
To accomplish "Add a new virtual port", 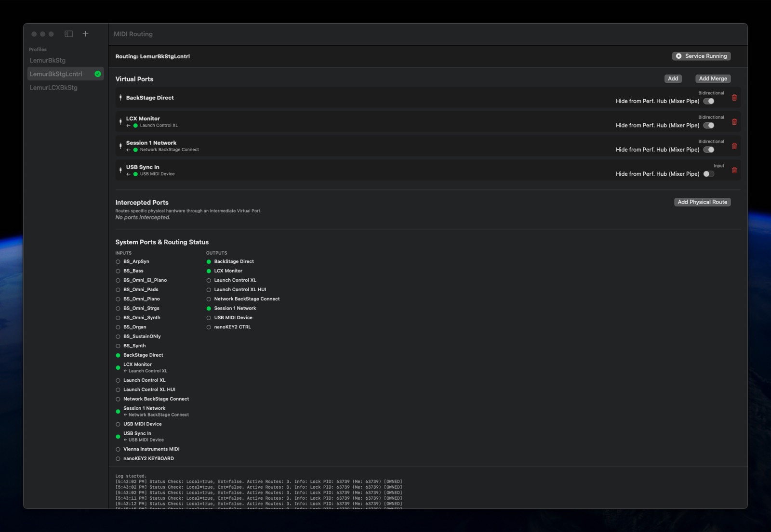I will click(x=673, y=78).
